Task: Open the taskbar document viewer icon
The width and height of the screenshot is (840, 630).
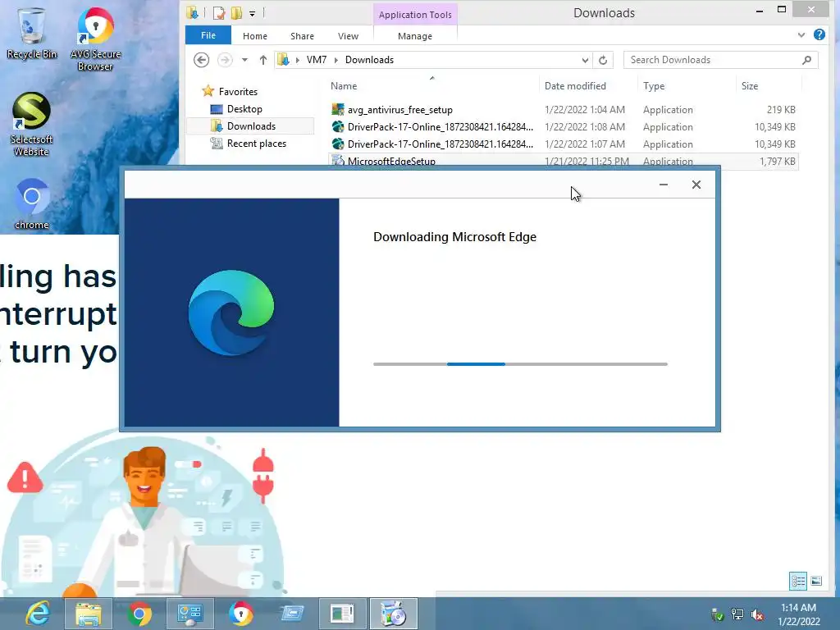Action: (x=342, y=614)
